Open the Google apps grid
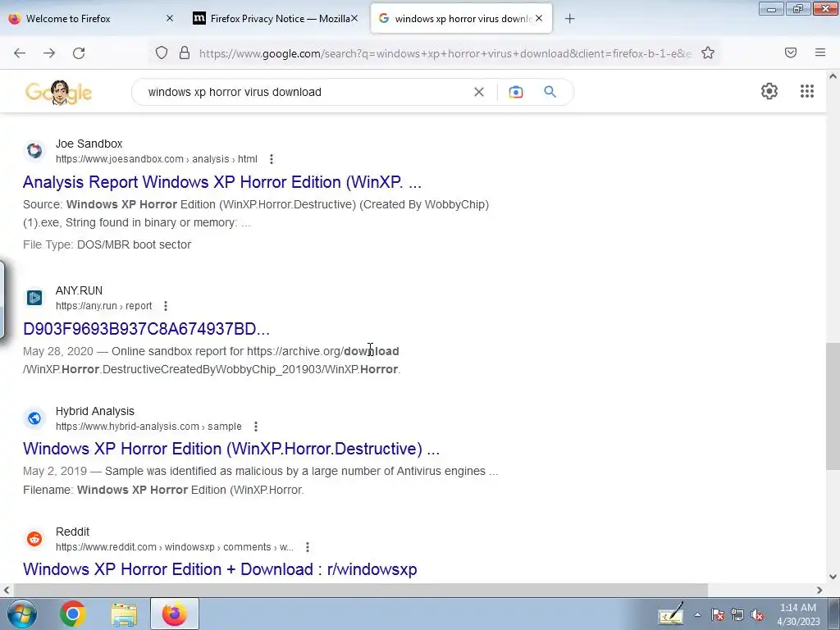The image size is (840, 630). 807,91
